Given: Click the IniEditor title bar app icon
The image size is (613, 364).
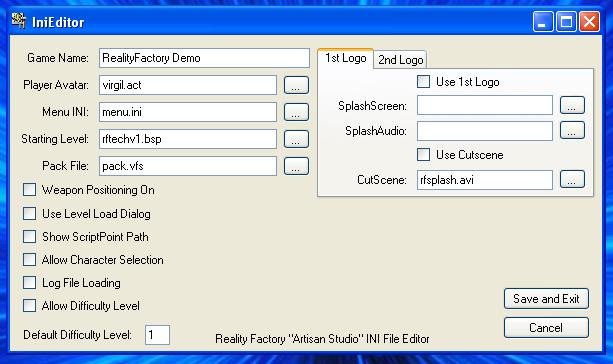Looking at the screenshot, I should pyautogui.click(x=18, y=21).
